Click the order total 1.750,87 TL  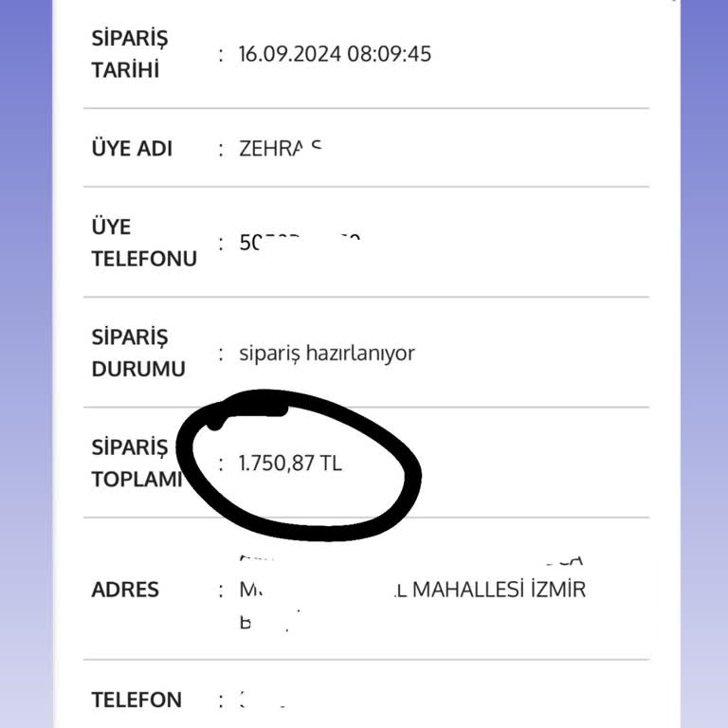(290, 464)
